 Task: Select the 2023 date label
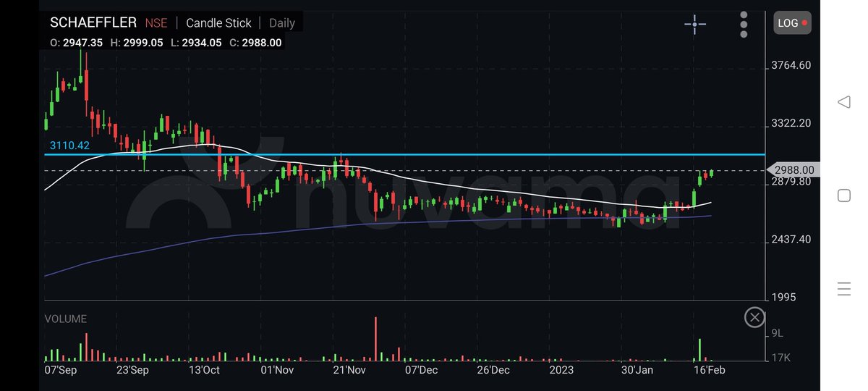pyautogui.click(x=561, y=370)
